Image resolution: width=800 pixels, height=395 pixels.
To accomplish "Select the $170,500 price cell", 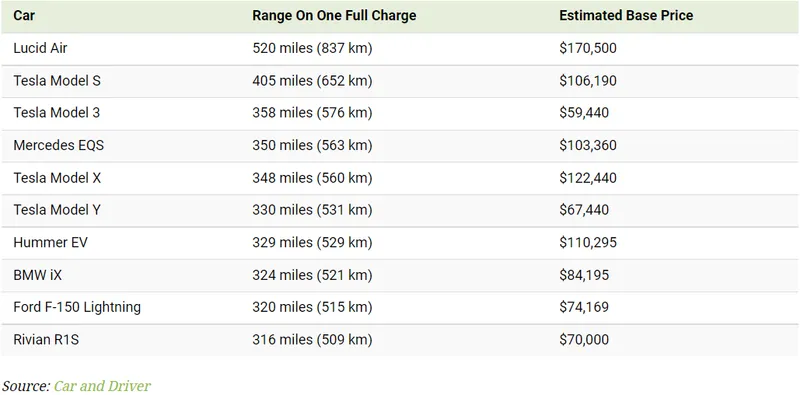I will 588,48.
